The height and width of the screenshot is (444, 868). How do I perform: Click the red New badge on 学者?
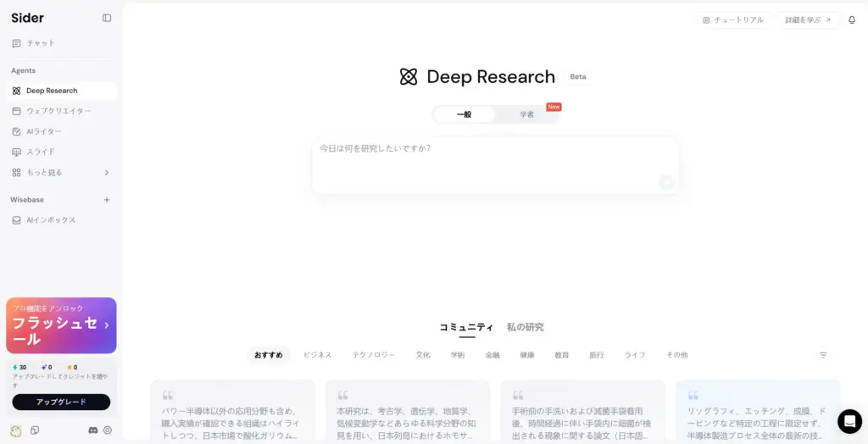(554, 107)
